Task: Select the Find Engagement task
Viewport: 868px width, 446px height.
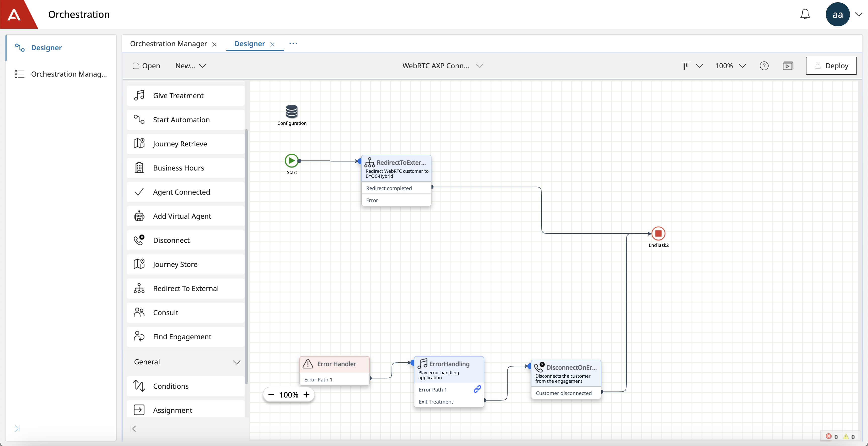Action: pos(185,337)
